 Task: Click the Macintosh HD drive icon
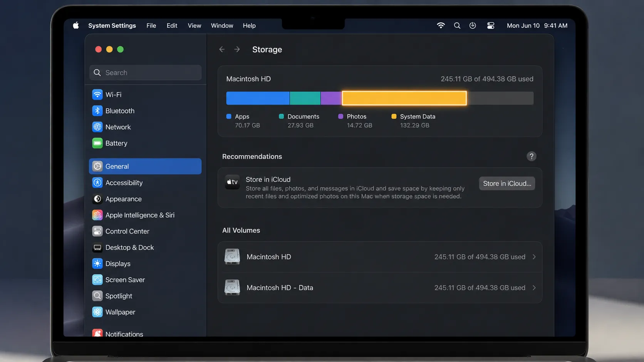coord(232,257)
